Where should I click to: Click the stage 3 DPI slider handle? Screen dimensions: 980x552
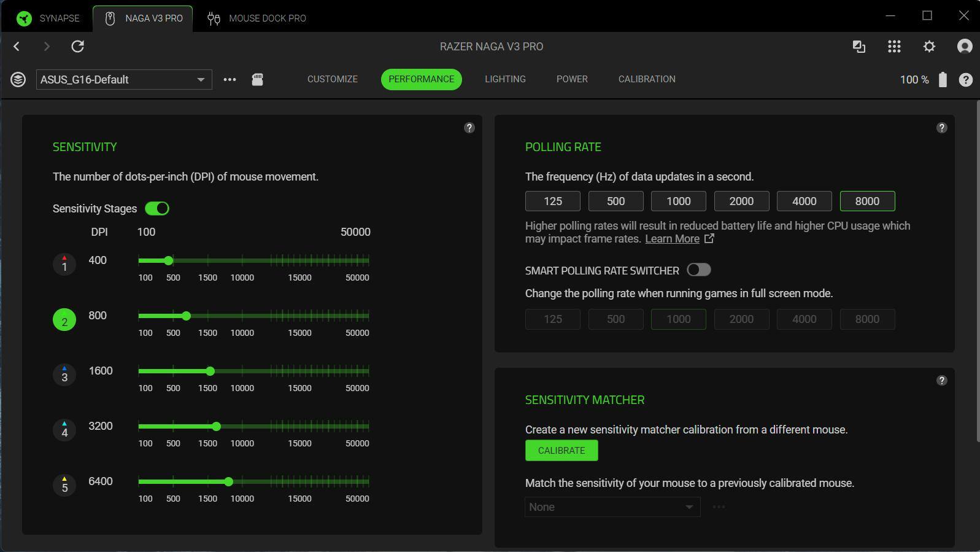(210, 371)
